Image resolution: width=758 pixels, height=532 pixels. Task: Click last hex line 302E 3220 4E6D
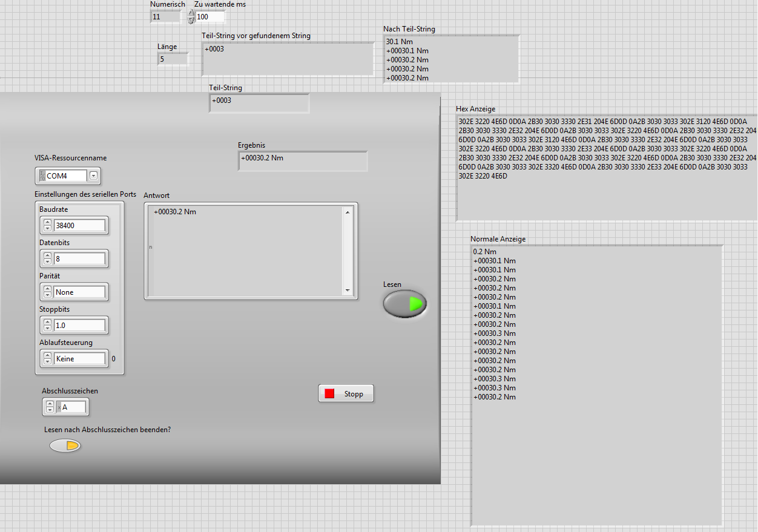[x=483, y=176]
